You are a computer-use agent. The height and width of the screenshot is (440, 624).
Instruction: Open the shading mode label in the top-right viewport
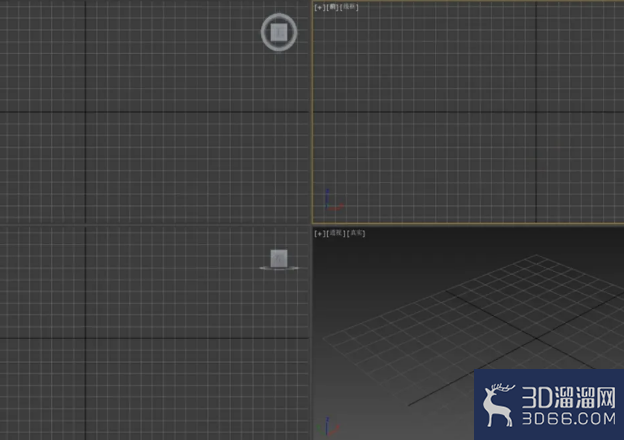coord(349,7)
